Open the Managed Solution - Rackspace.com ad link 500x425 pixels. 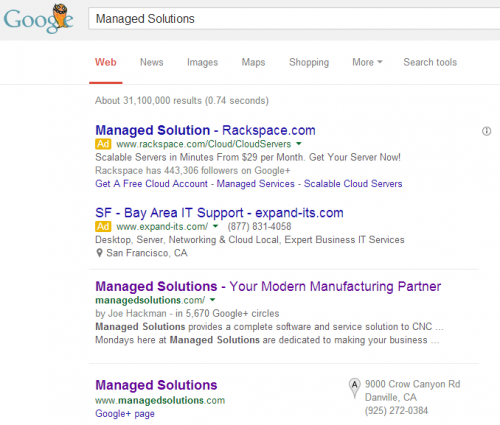[x=205, y=130]
